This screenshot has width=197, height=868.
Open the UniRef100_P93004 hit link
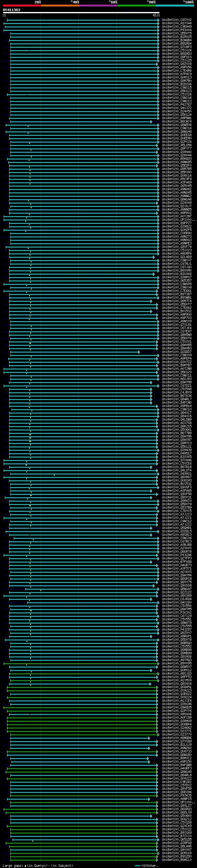[177, 30]
